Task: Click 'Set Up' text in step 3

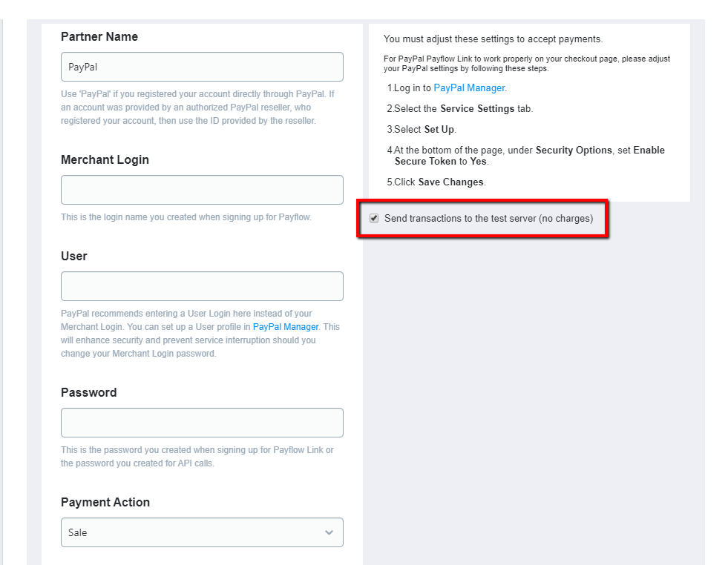Action: pos(439,130)
